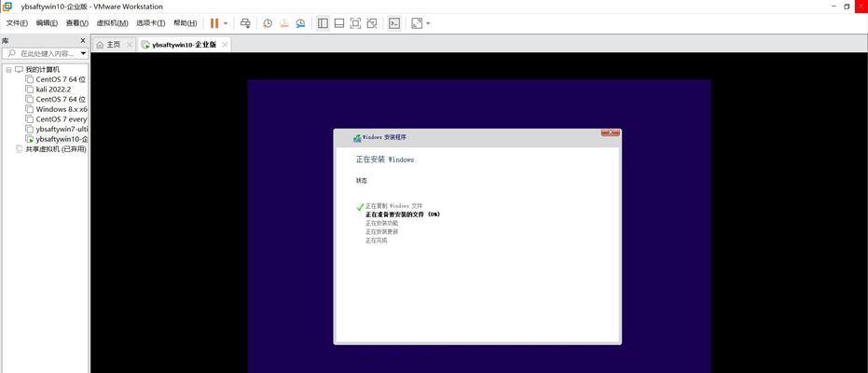Open the 选项卡(T) menu
This screenshot has height=373, width=868.
coord(151,23)
